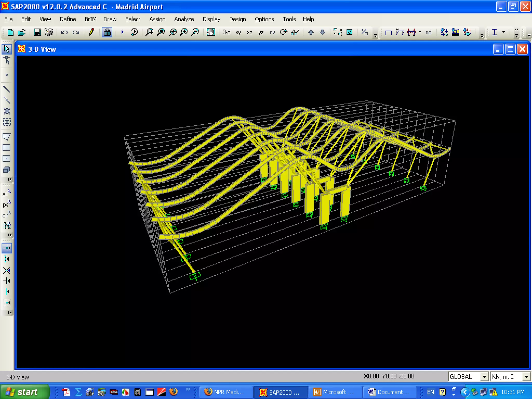
Task: Open the KN, m, C units dropdown
Action: click(x=526, y=376)
